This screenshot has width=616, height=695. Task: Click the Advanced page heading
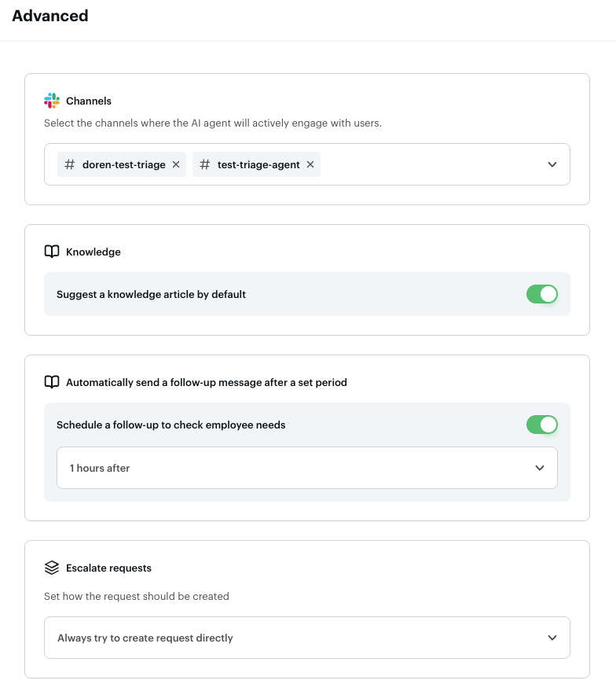[x=50, y=16]
